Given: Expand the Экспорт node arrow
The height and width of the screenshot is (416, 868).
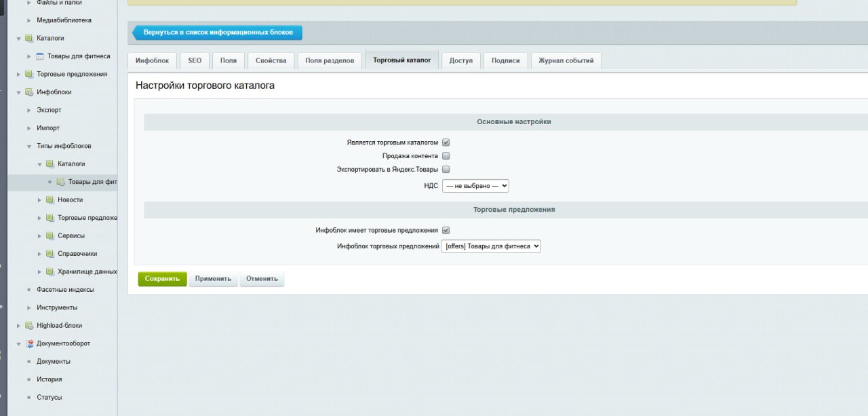Looking at the screenshot, I should [x=29, y=110].
